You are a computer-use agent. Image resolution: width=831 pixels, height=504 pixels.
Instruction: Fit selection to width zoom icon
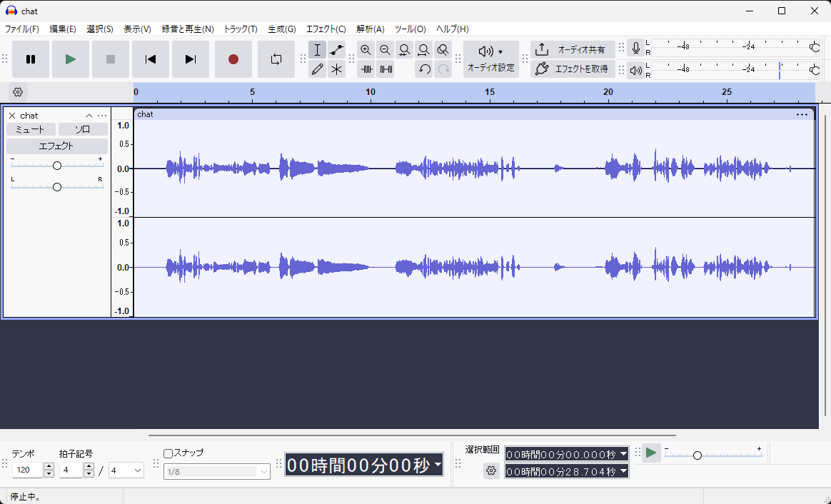(404, 50)
